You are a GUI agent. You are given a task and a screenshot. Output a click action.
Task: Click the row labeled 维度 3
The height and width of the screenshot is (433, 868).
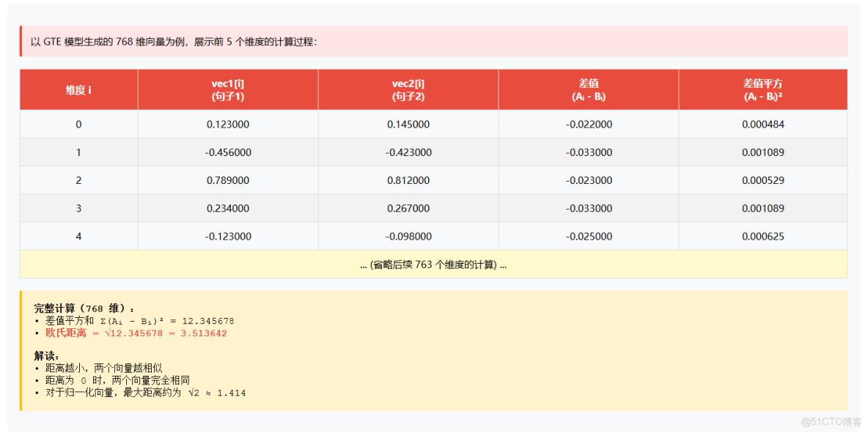78,208
